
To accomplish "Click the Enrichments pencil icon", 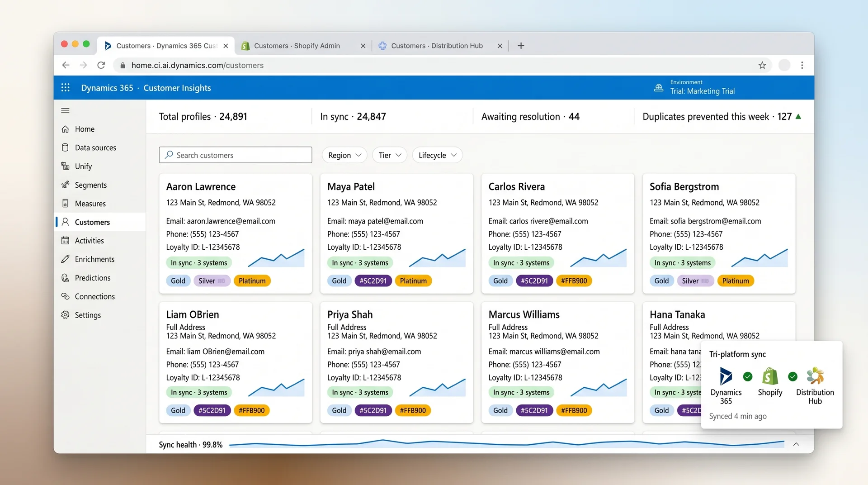I will tap(66, 259).
